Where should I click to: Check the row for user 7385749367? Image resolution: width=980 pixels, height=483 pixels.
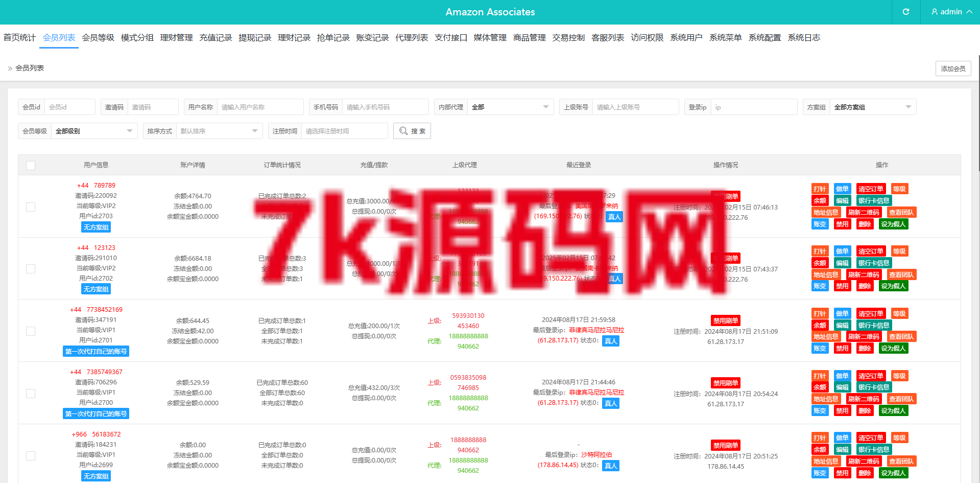click(x=31, y=394)
